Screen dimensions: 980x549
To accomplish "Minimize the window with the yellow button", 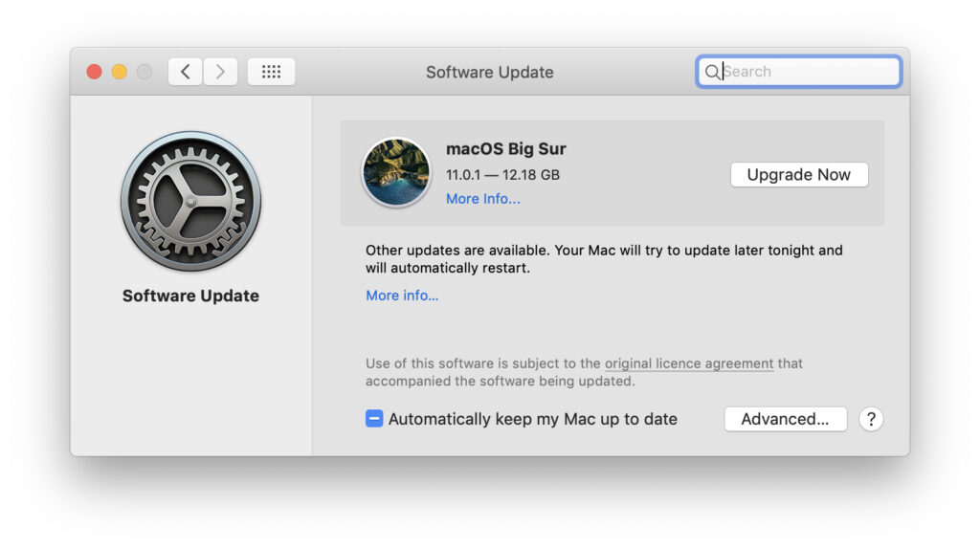I will point(119,72).
